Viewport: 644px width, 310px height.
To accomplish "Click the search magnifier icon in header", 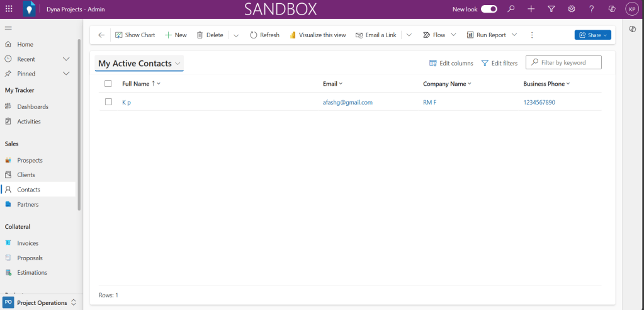I will click(x=511, y=9).
